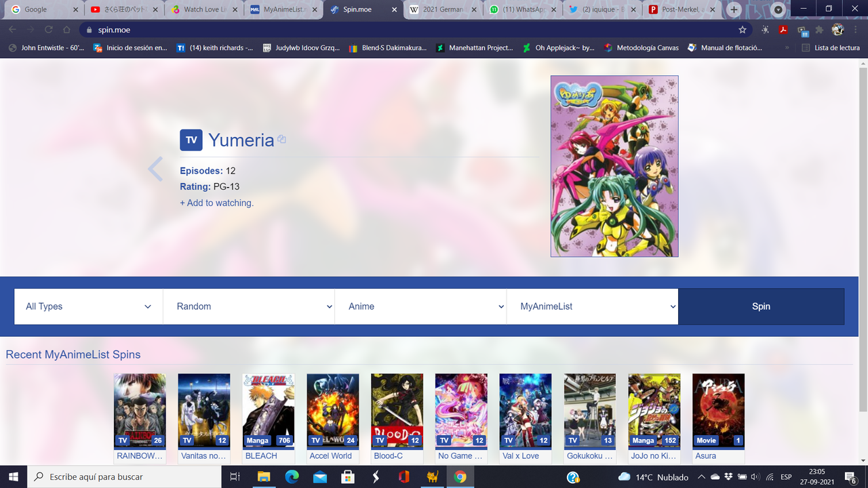Switch to the Watch Love Live tab
The height and width of the screenshot is (488, 868).
click(x=205, y=9)
